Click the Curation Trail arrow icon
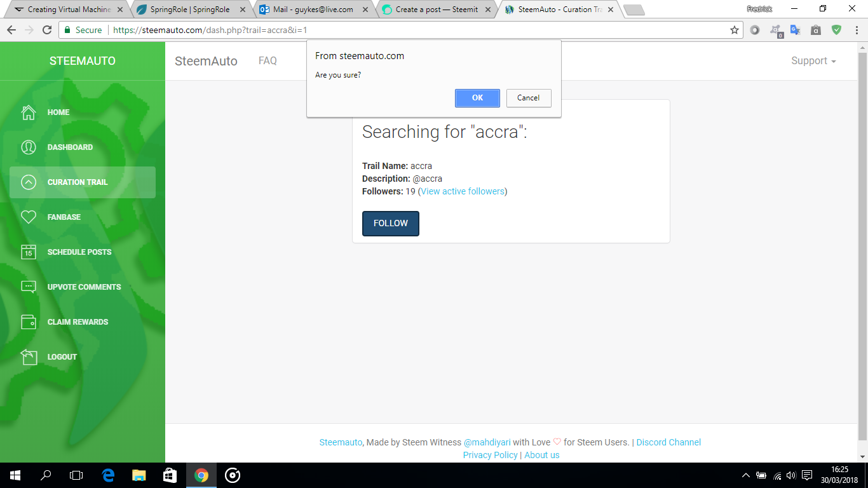Screen dimensions: 868x488 [x=29, y=182]
